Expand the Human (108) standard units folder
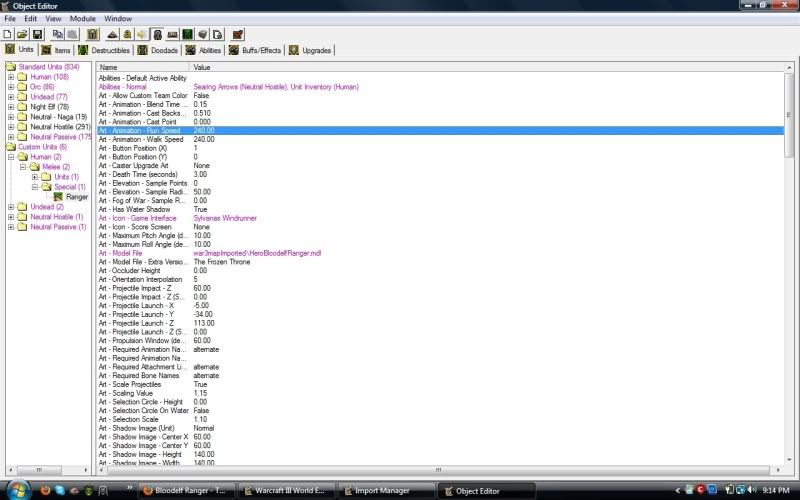Viewport: 800px width, 500px height. click(x=11, y=77)
